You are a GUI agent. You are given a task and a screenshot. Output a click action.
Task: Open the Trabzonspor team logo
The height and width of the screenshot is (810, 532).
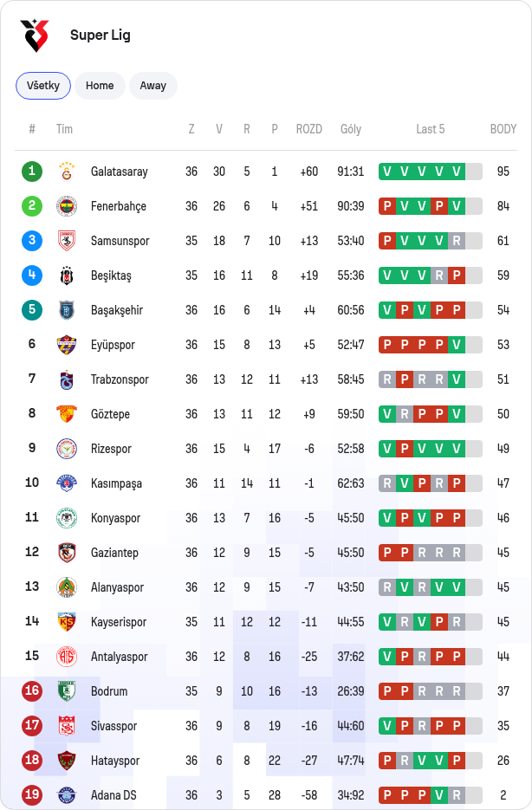tap(67, 379)
